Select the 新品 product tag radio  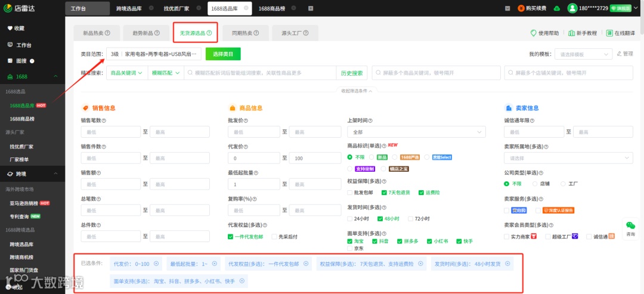(x=371, y=157)
